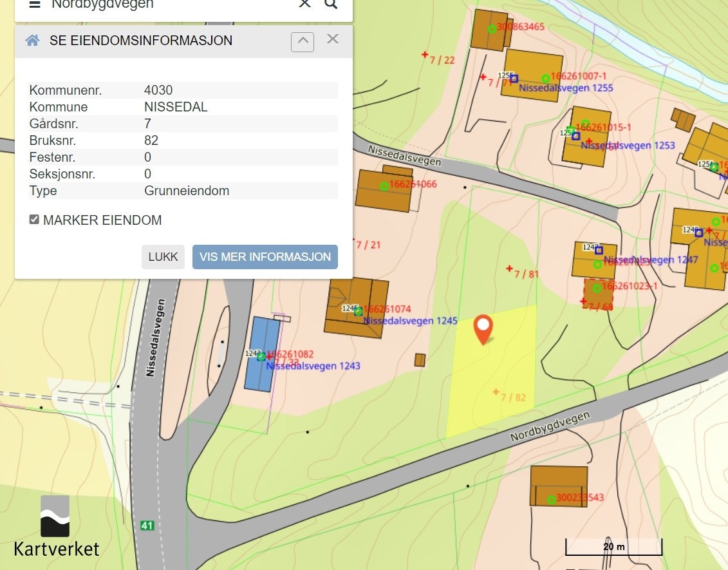
Task: Clear the search field text
Action: pos(304,4)
